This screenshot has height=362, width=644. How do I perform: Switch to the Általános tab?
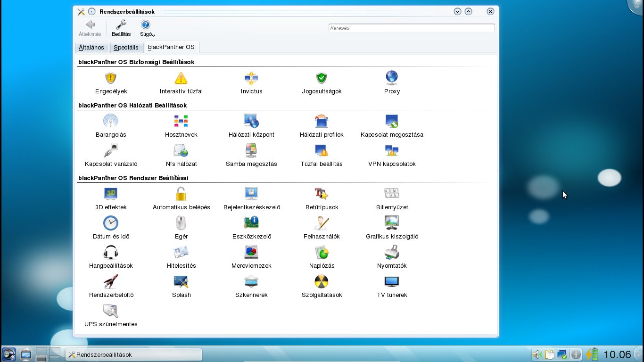[91, 48]
